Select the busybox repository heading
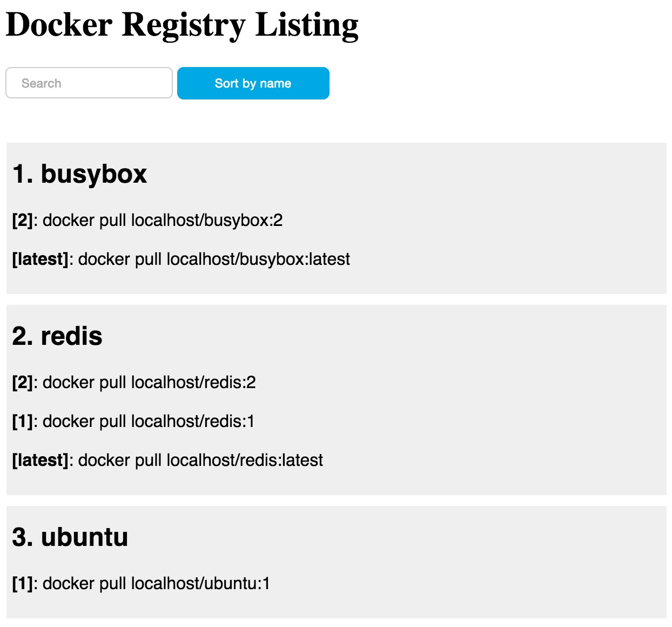 point(79,174)
